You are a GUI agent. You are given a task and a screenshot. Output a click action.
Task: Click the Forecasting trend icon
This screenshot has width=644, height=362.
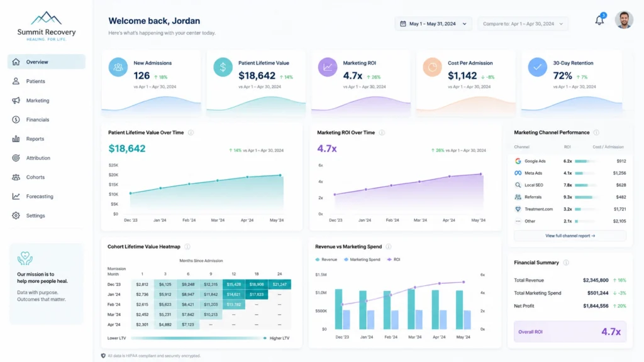coord(16,196)
